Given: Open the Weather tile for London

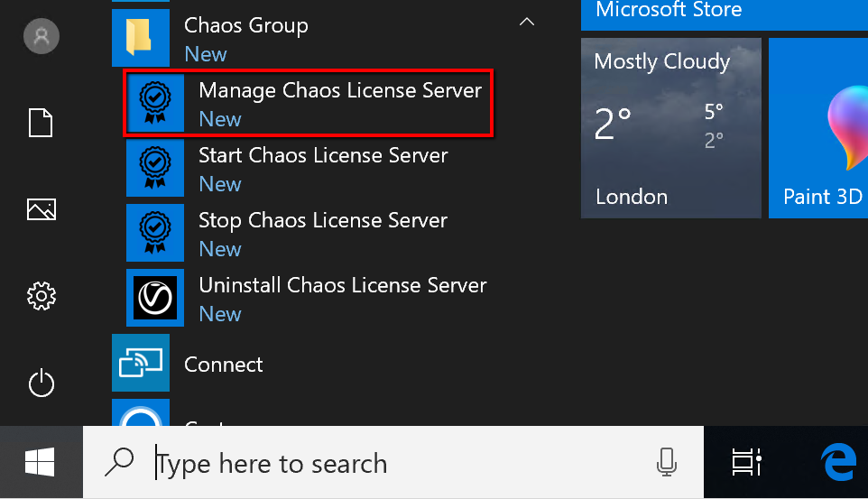Looking at the screenshot, I should 670,128.
